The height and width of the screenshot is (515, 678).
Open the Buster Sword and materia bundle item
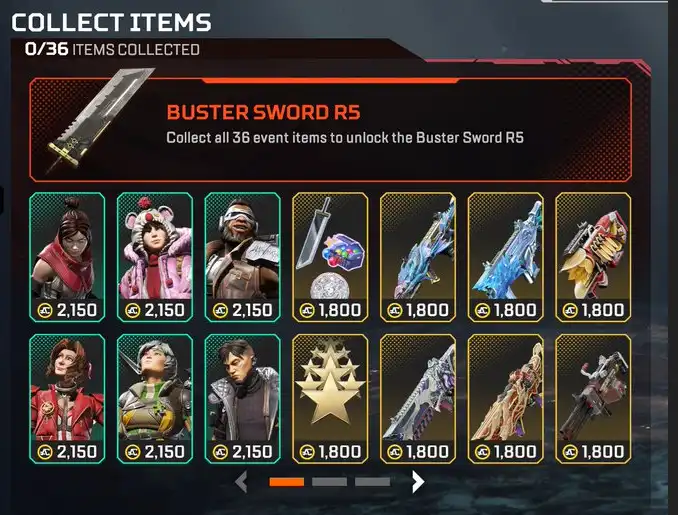pyautogui.click(x=330, y=257)
